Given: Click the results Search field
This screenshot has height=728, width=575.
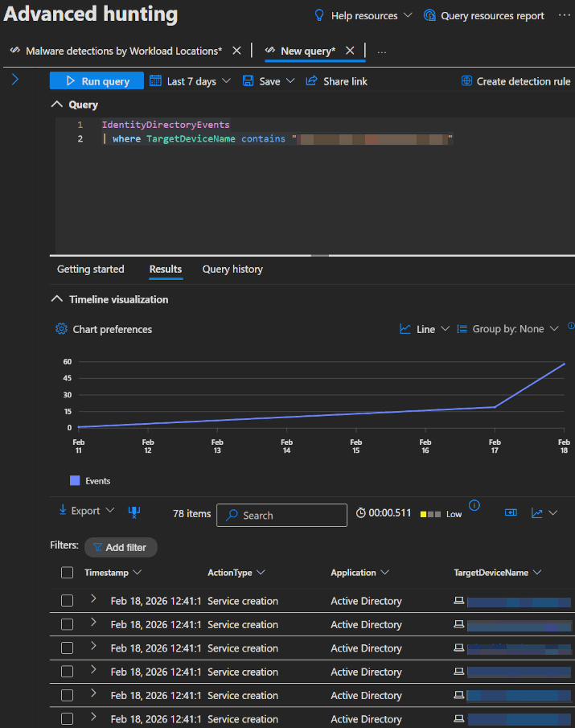Looking at the screenshot, I should pyautogui.click(x=281, y=516).
